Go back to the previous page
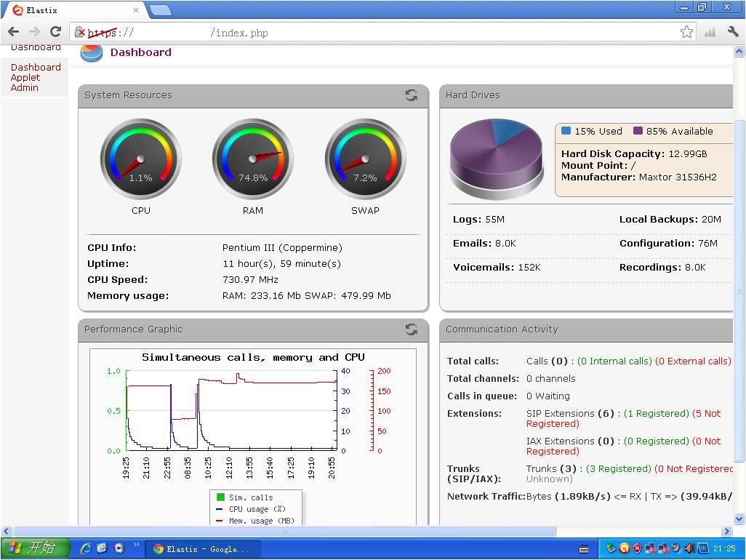The height and width of the screenshot is (560, 746). (x=13, y=32)
